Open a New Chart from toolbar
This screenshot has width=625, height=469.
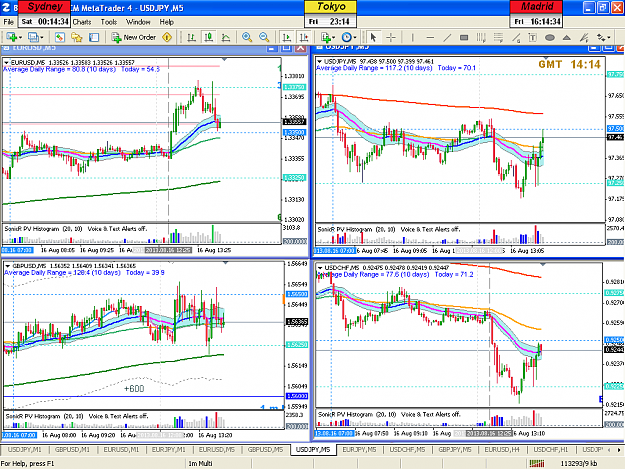(11, 37)
